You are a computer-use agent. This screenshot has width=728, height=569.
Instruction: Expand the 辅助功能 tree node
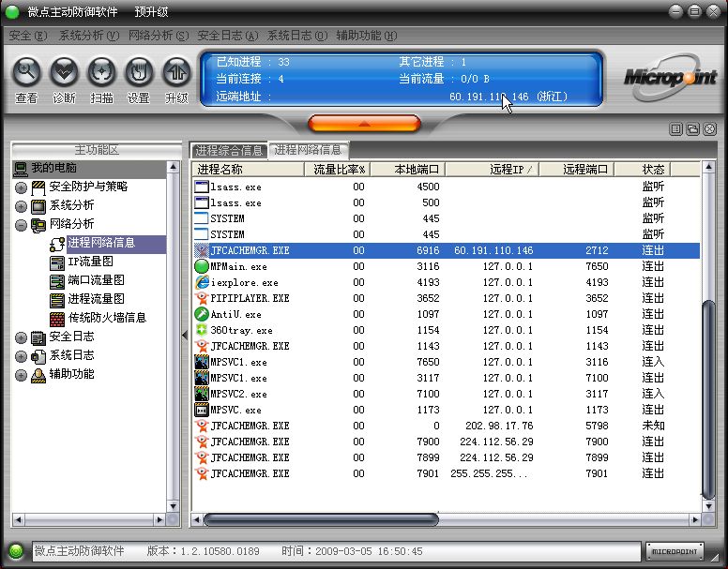[x=21, y=375]
